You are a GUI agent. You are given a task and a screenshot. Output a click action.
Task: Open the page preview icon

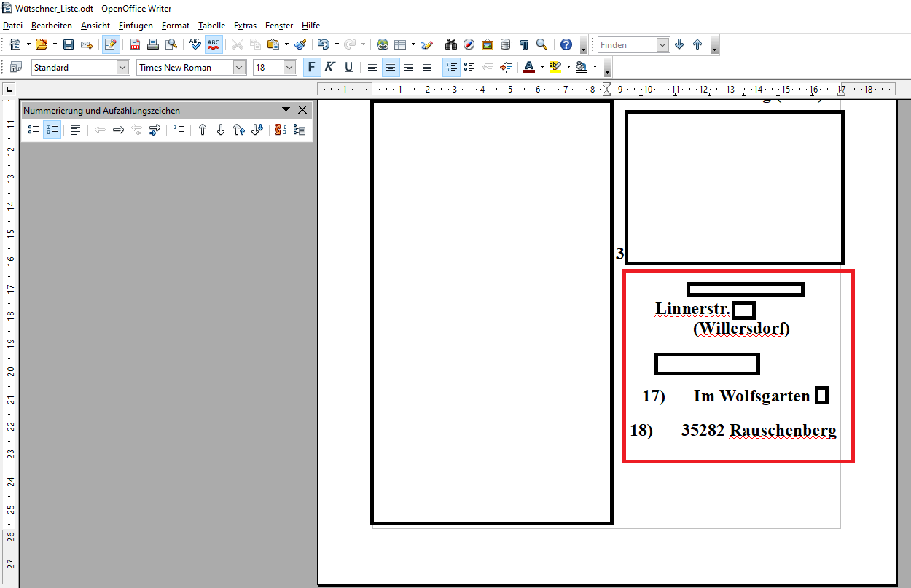[x=171, y=44]
